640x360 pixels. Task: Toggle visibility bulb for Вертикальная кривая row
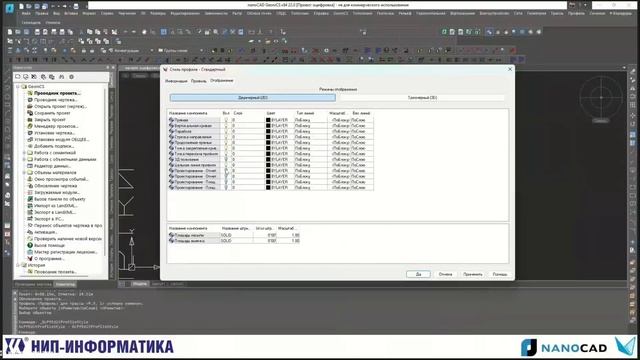pyautogui.click(x=226, y=126)
